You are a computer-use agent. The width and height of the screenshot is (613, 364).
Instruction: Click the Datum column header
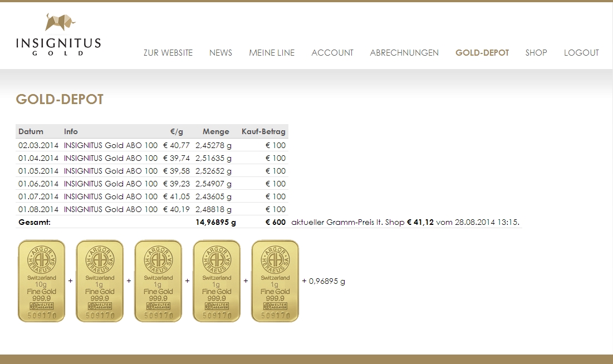pos(31,132)
